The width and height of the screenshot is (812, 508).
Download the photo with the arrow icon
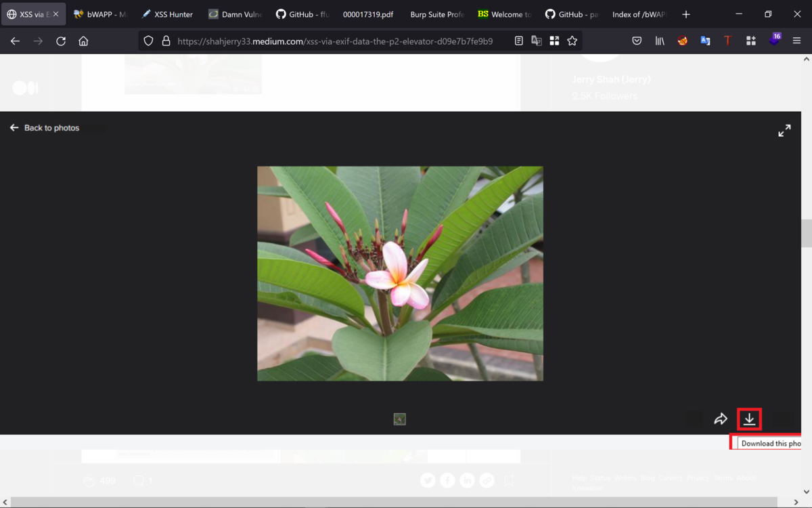coord(749,419)
